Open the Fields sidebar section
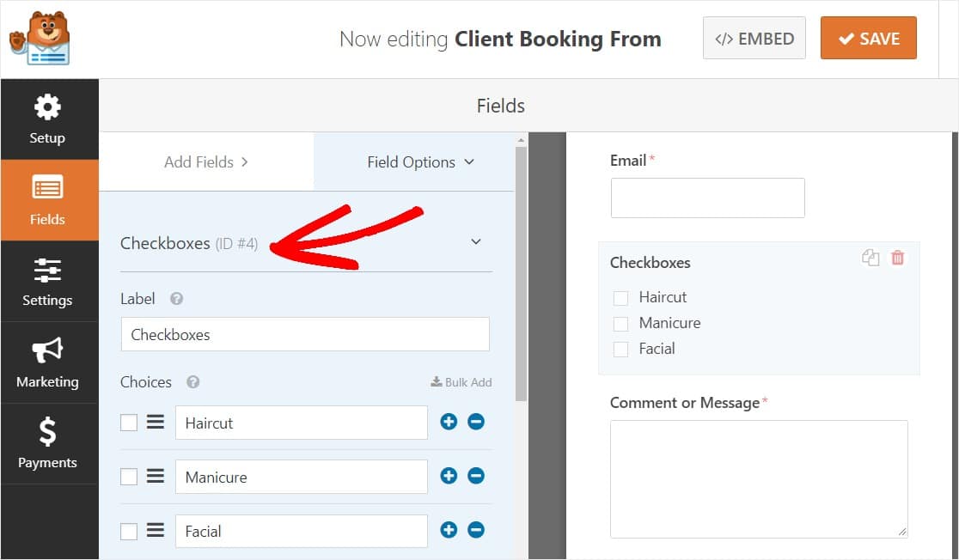Viewport: 959px width, 560px height. point(48,200)
